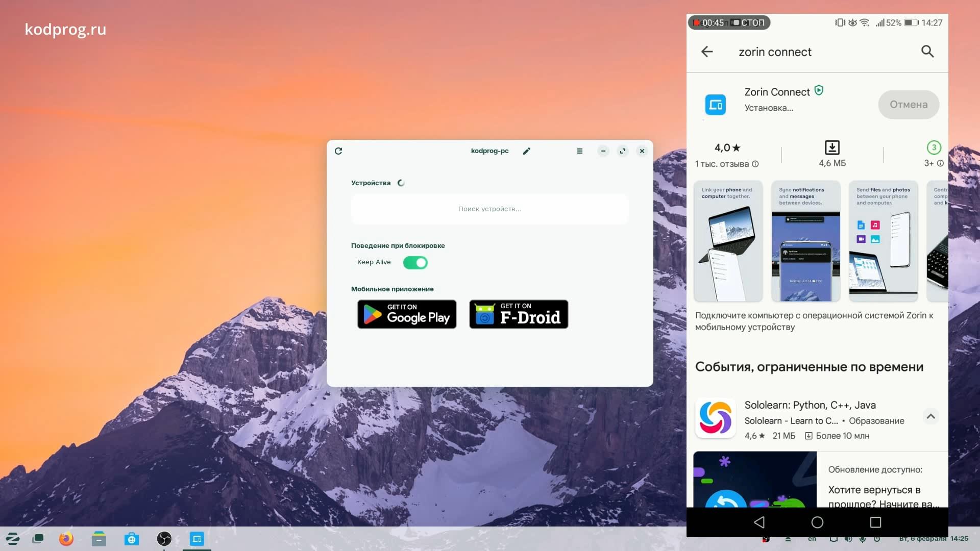Open the Zorin Connect app icon

(715, 105)
